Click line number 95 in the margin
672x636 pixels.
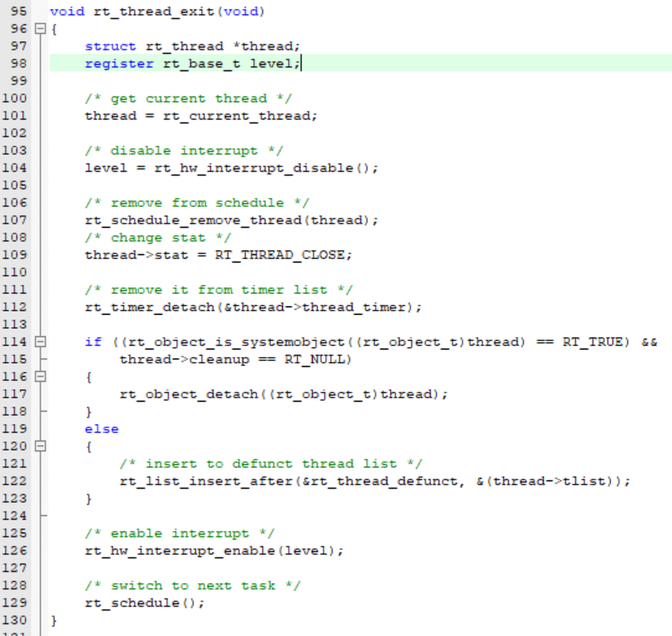point(18,11)
